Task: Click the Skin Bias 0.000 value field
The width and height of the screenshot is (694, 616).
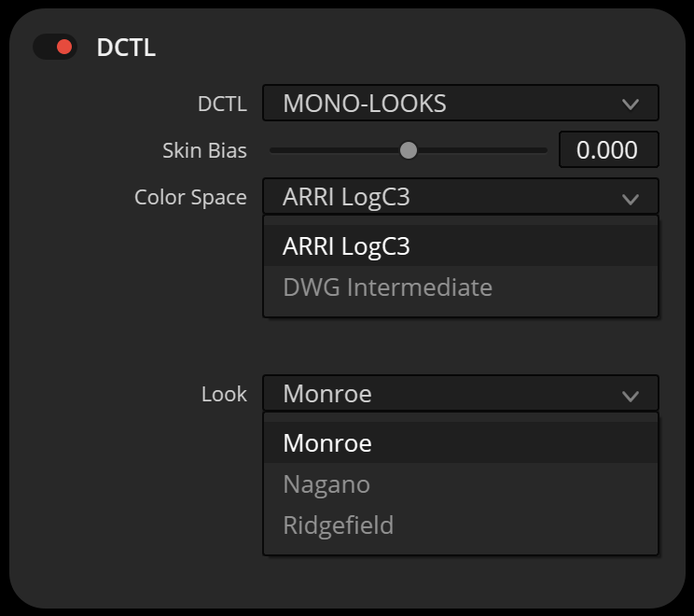Action: [x=608, y=150]
